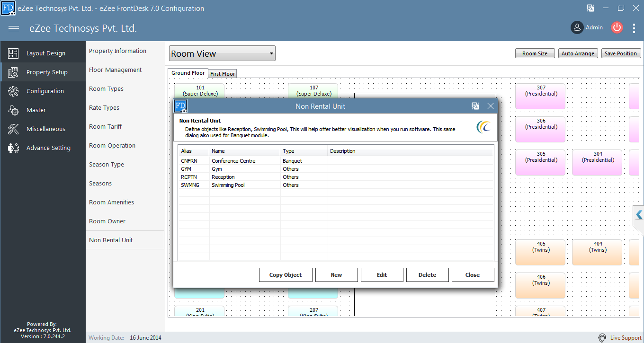Select room 304 Presidential tile
The width and height of the screenshot is (644, 343).
tap(597, 163)
